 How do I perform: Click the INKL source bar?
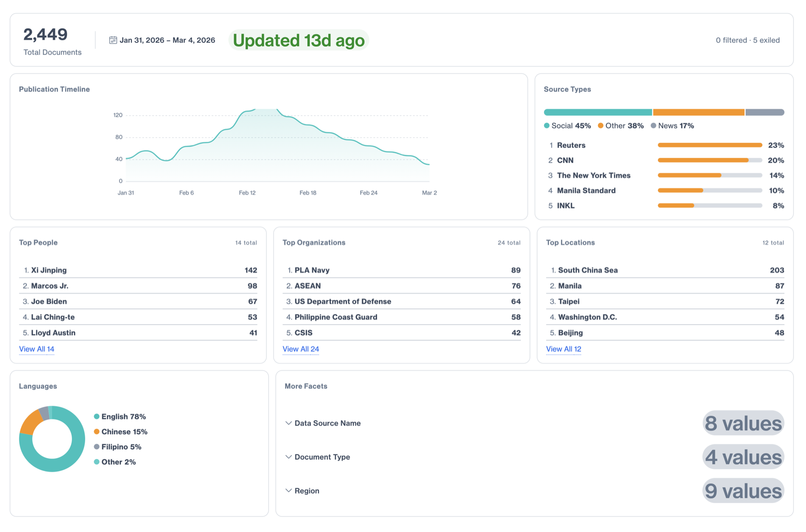pos(710,206)
